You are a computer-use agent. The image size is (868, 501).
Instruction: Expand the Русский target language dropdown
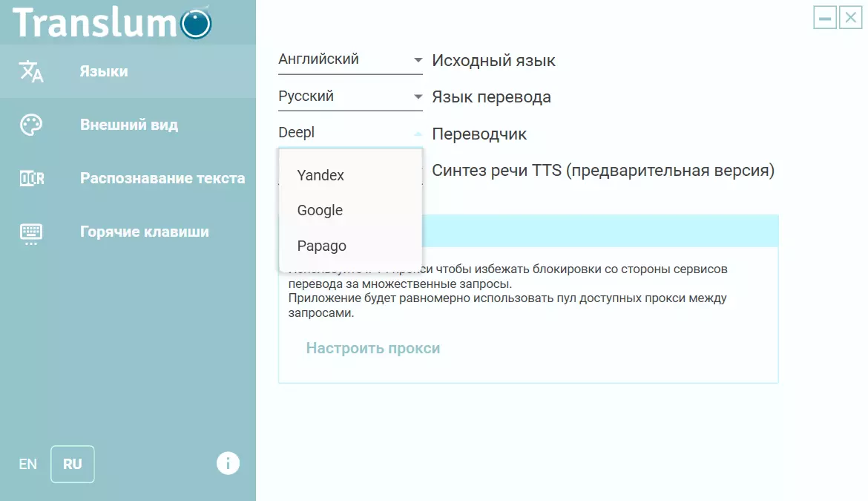point(350,96)
